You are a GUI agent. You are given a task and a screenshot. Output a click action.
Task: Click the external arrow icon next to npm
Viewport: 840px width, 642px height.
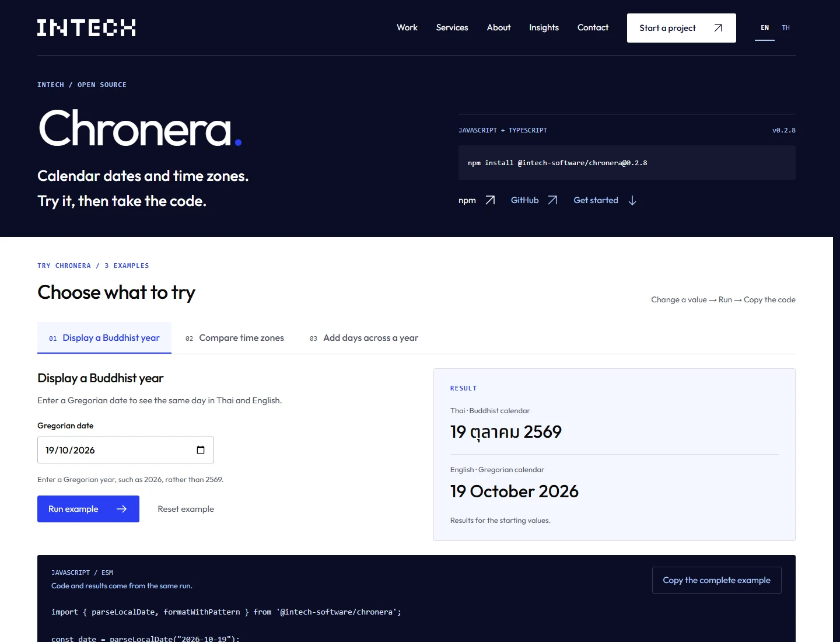coord(490,200)
